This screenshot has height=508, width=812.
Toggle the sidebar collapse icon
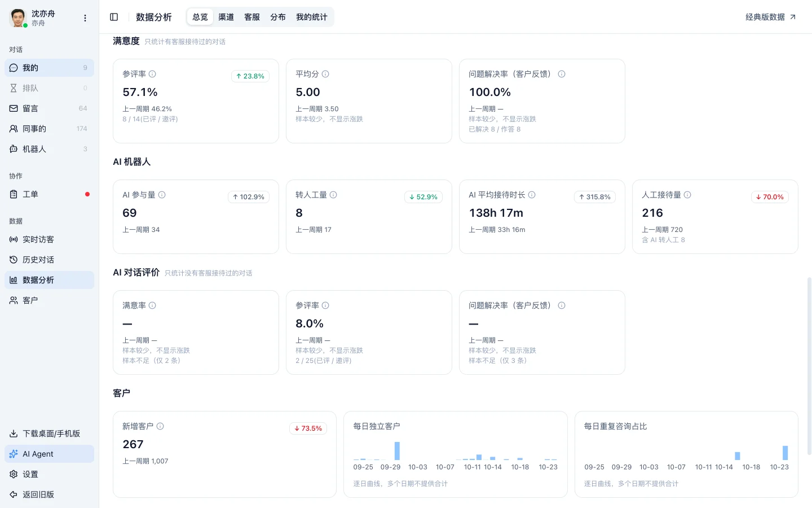pyautogui.click(x=114, y=17)
